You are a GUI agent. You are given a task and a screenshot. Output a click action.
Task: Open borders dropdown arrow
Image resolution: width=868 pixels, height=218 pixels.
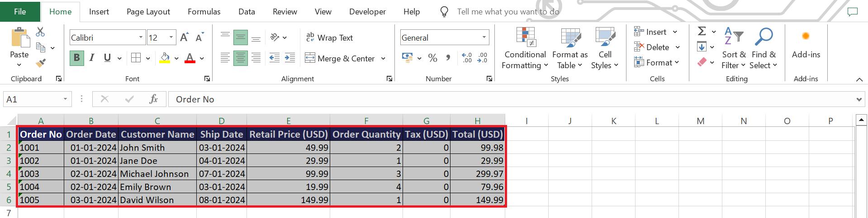(x=148, y=58)
